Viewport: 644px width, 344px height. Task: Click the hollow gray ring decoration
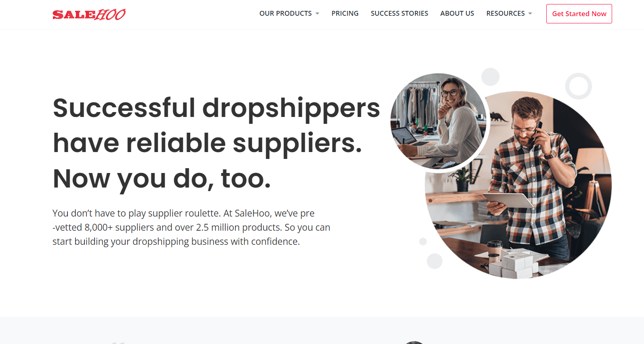click(x=579, y=86)
